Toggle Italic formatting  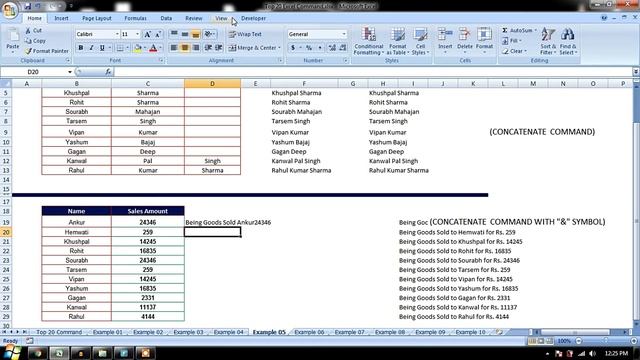click(x=91, y=48)
